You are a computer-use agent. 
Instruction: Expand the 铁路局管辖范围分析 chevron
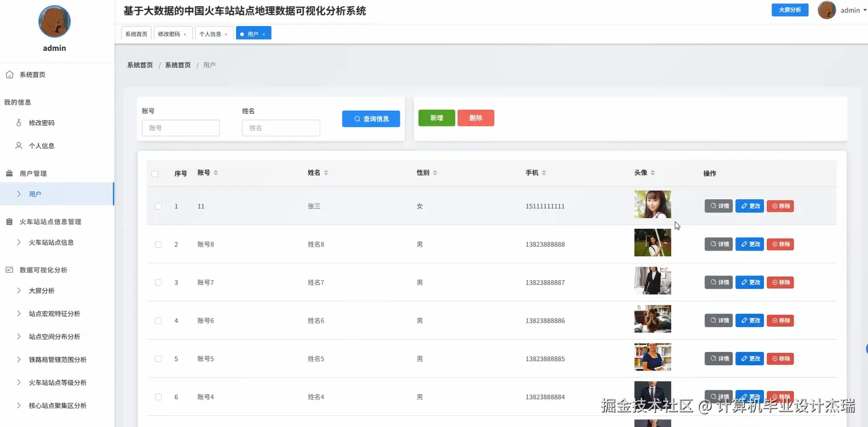pyautogui.click(x=19, y=359)
